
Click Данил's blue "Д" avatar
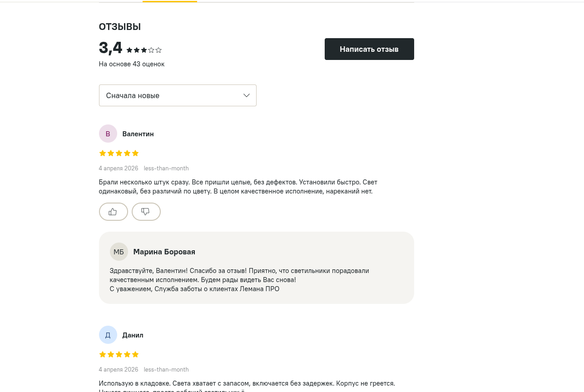coord(108,335)
